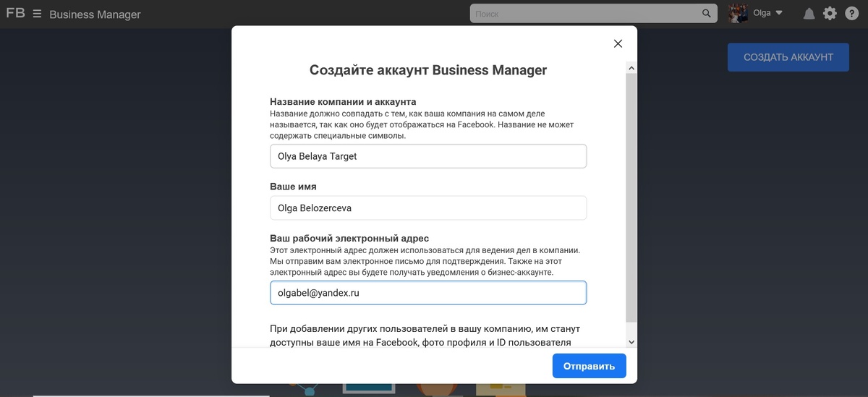Click the dialog scrollbar down arrow

pyautogui.click(x=631, y=341)
